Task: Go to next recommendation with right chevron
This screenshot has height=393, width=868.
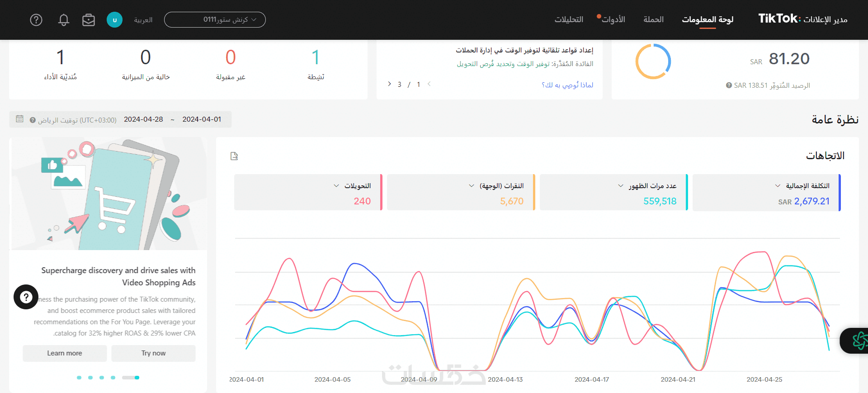Action: click(389, 84)
